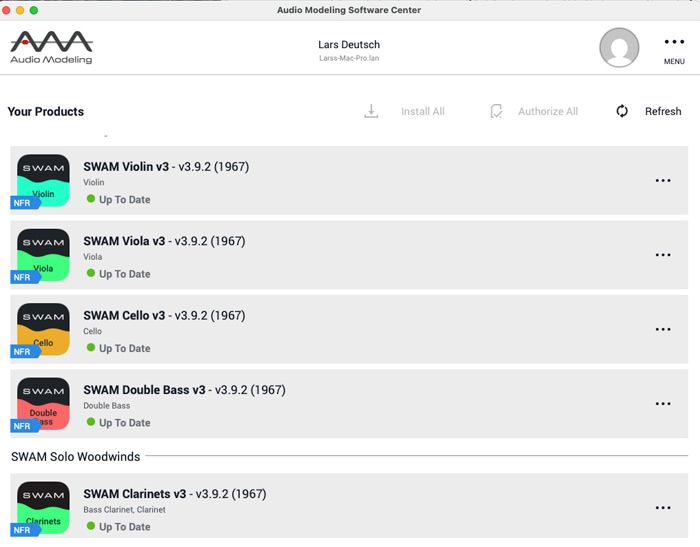Click green status dot for SWAM Clarinets
Screen dimensions: 700x547
[91, 526]
